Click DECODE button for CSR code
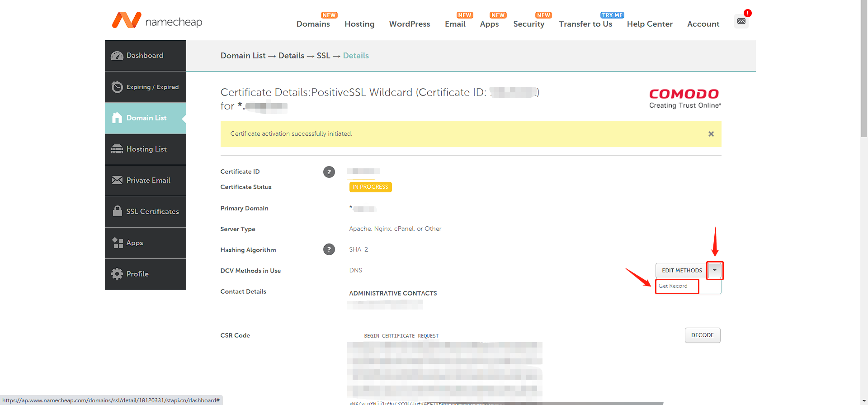Screen dimensions: 868x405 click(x=703, y=335)
